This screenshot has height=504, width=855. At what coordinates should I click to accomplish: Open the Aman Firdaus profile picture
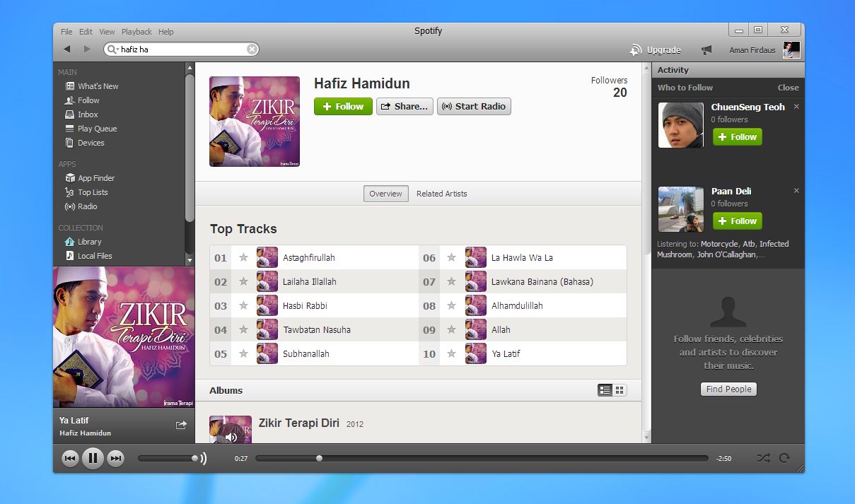click(791, 49)
